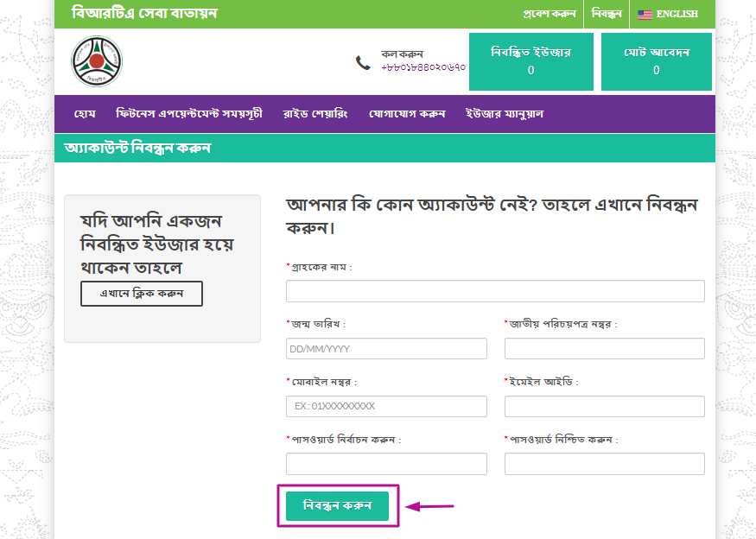
Task: Open the হোম menu item
Action: coord(85,114)
